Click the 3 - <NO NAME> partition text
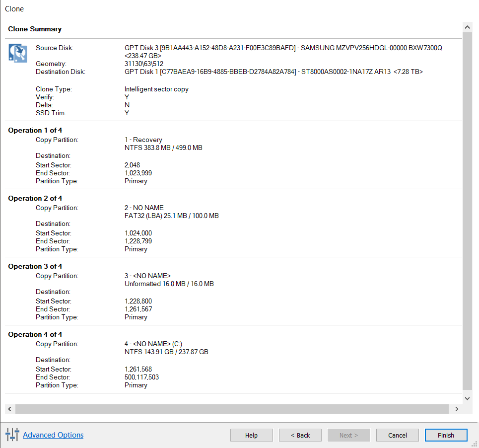This screenshot has height=448, width=479. (x=147, y=276)
